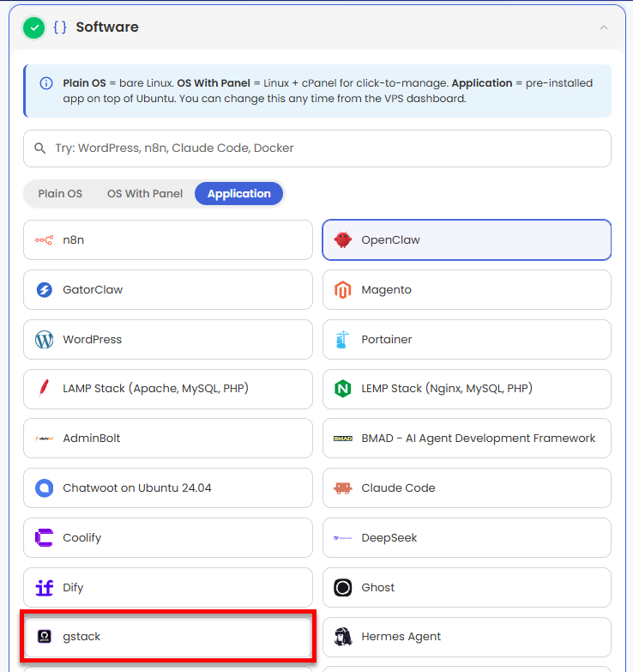633x672 pixels.
Task: Click the Hermes Agent portrait icon
Action: pyautogui.click(x=342, y=637)
